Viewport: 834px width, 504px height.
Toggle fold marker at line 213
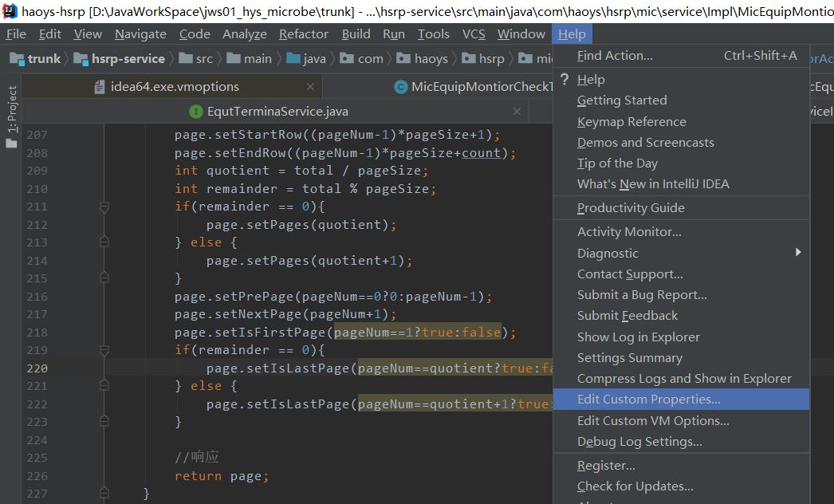pyautogui.click(x=104, y=242)
